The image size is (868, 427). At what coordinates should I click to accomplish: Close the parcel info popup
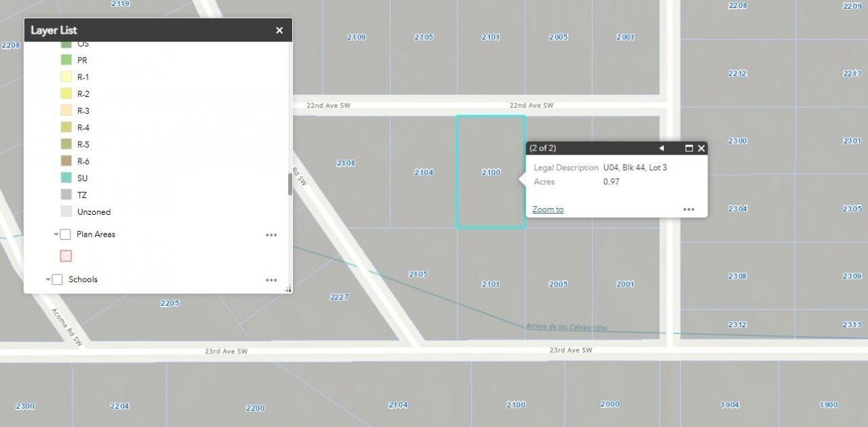pos(701,148)
